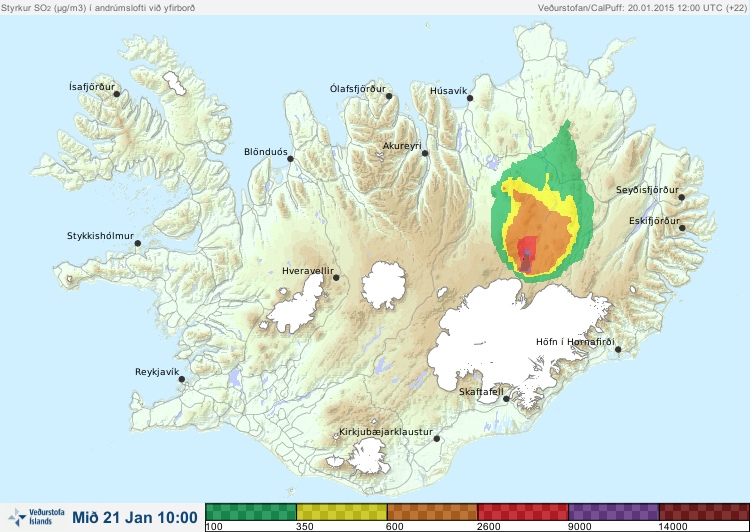Viewport: 750px width, 532px height.
Task: Click the Stykkishólmur label
Action: click(100, 236)
